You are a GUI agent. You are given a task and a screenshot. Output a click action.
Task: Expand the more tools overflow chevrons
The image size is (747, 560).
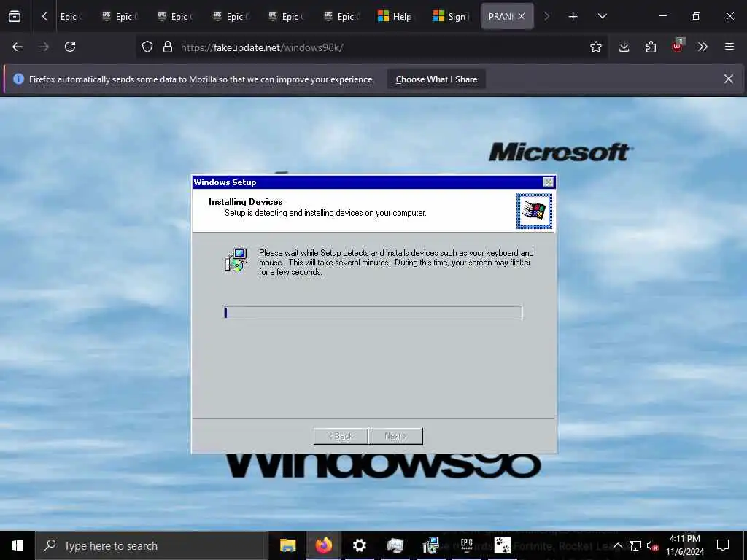703,47
